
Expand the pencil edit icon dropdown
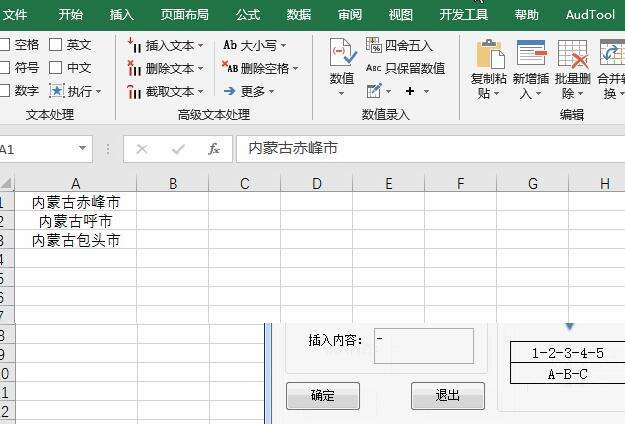pos(388,92)
